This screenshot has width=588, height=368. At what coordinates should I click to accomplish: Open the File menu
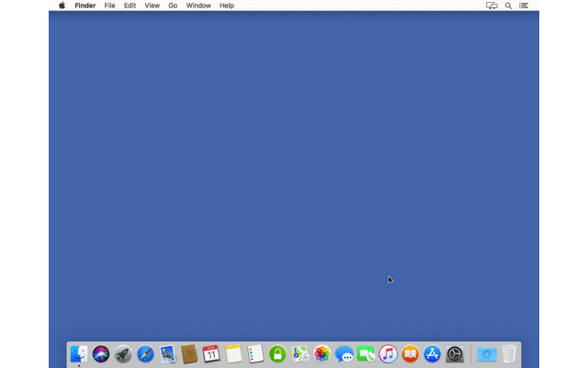(109, 6)
